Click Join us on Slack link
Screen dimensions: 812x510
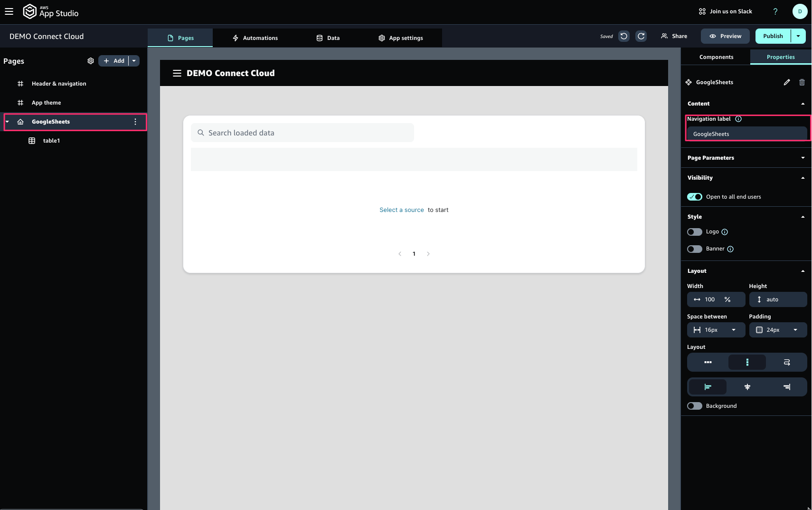click(x=725, y=11)
